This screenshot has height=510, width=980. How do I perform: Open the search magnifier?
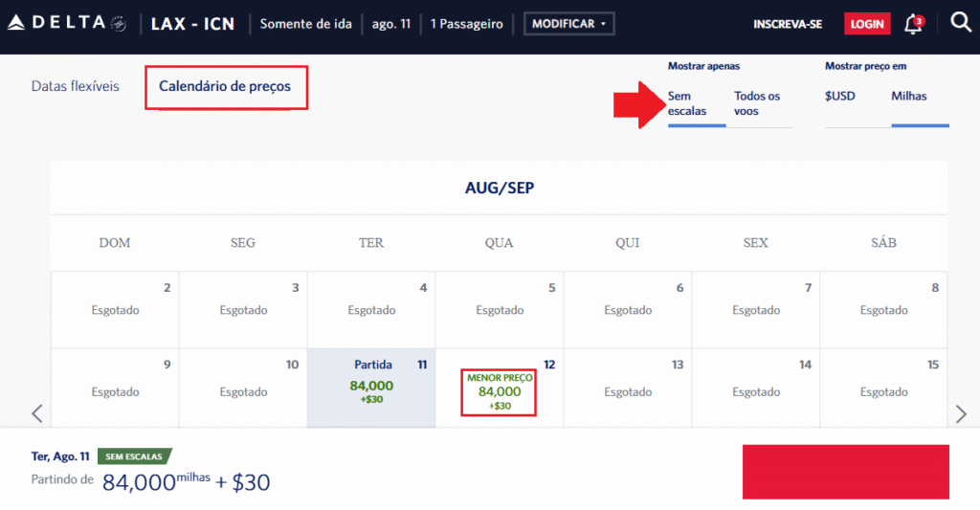coord(961,23)
